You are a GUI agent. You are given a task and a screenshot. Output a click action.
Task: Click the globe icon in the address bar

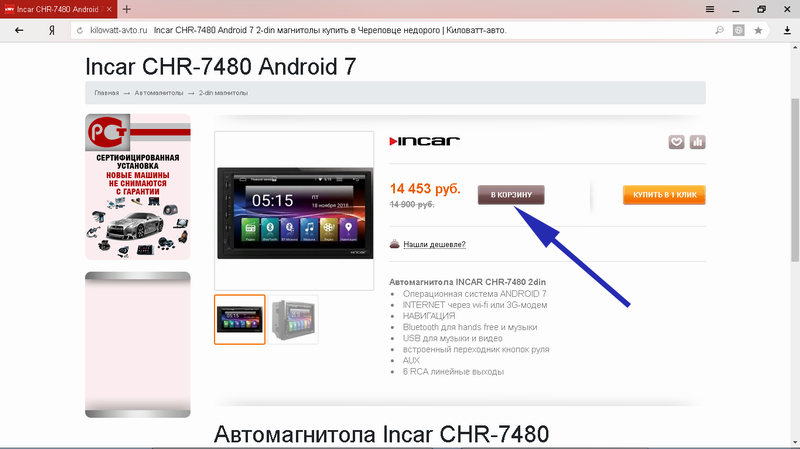[738, 30]
